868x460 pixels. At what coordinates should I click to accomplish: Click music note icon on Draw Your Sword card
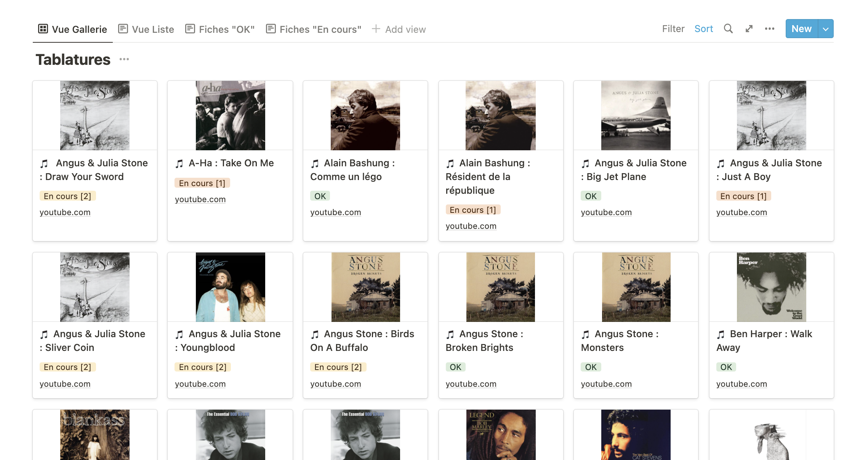coord(45,164)
